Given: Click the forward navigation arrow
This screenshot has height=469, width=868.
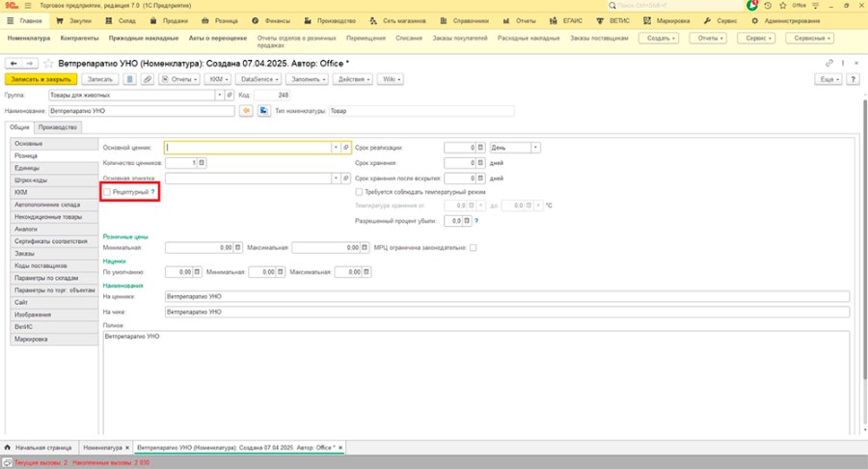Looking at the screenshot, I should [x=30, y=64].
